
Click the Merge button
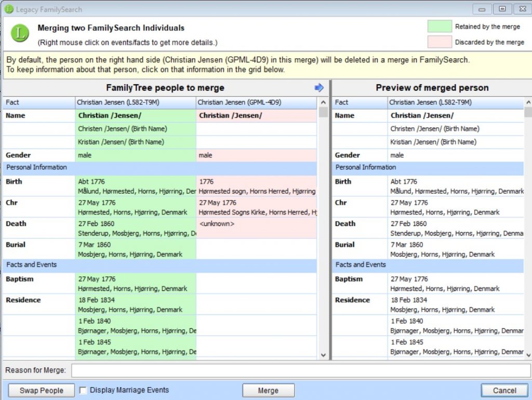coord(269,390)
